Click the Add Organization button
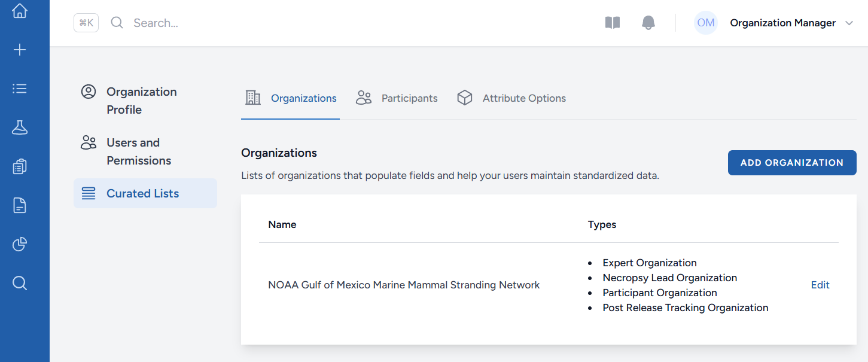Screen dimensions: 868x362 pos(792,163)
